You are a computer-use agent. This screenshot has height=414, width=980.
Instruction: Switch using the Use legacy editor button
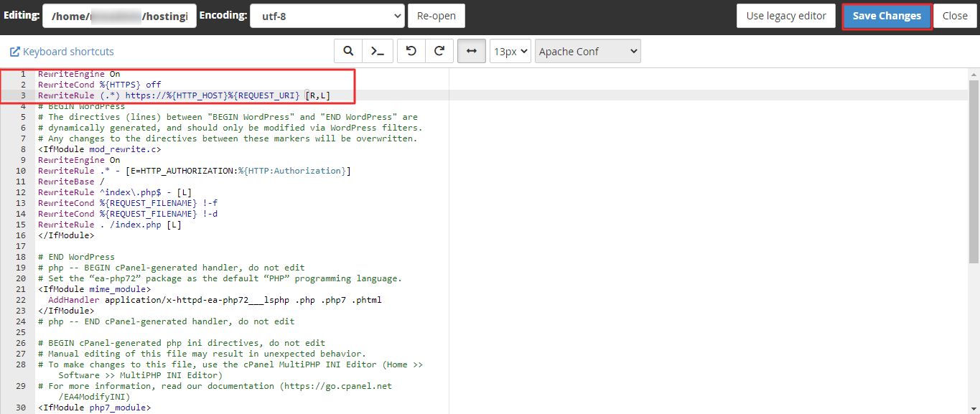[x=786, y=16]
